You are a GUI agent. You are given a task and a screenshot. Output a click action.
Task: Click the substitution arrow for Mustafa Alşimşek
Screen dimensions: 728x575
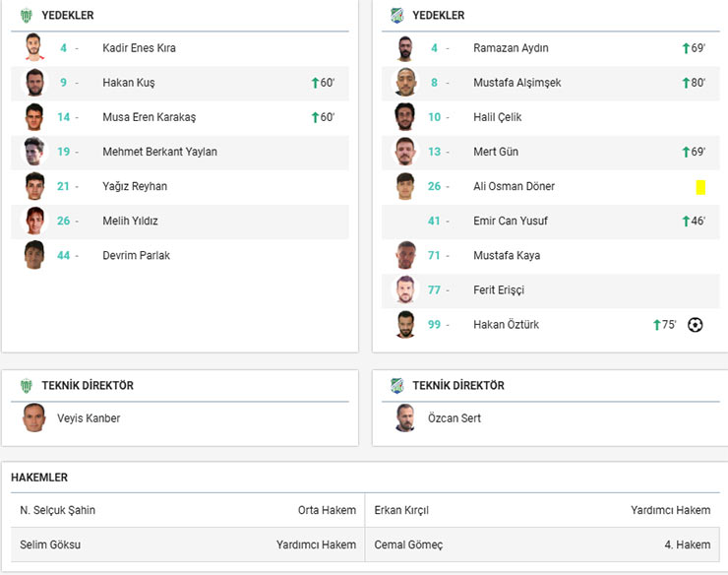click(686, 83)
